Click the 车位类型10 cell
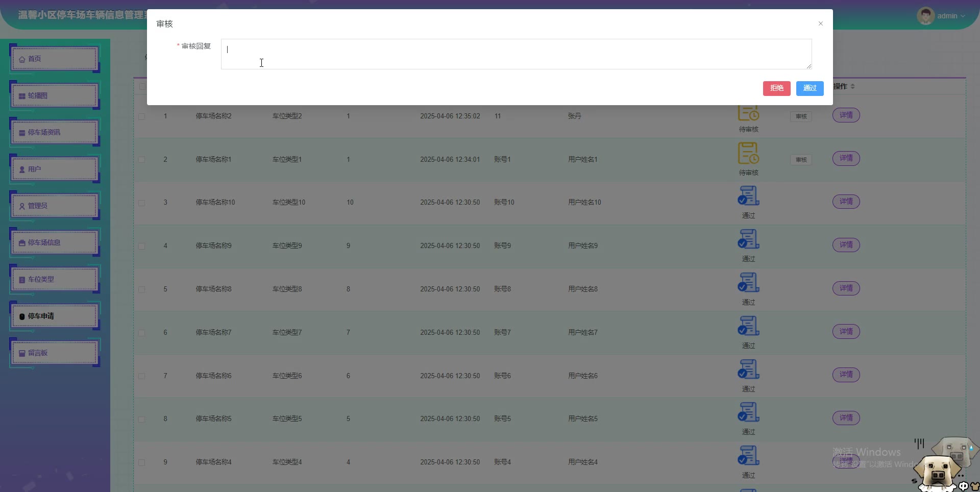This screenshot has width=980, height=492. (x=288, y=203)
